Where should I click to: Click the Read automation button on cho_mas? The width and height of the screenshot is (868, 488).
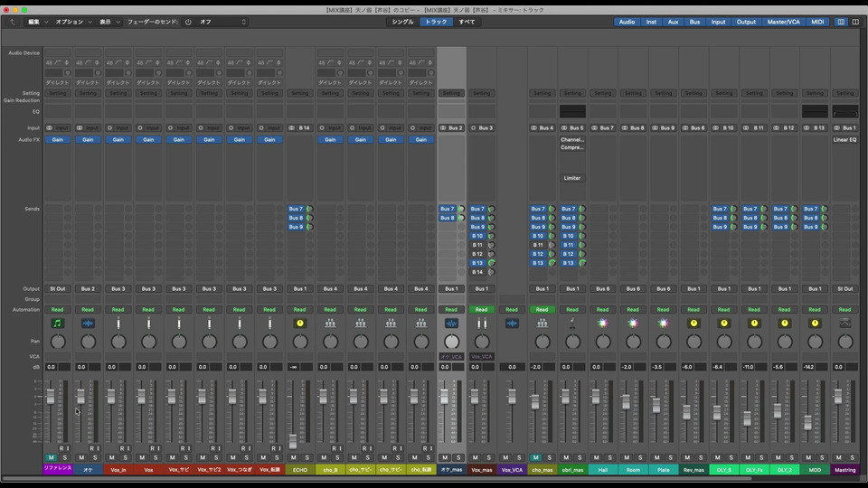click(x=542, y=309)
